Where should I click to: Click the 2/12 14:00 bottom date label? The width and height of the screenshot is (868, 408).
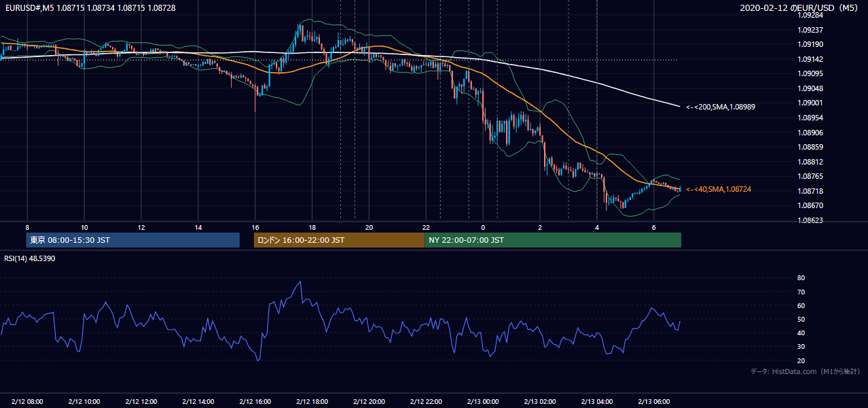tap(198, 402)
